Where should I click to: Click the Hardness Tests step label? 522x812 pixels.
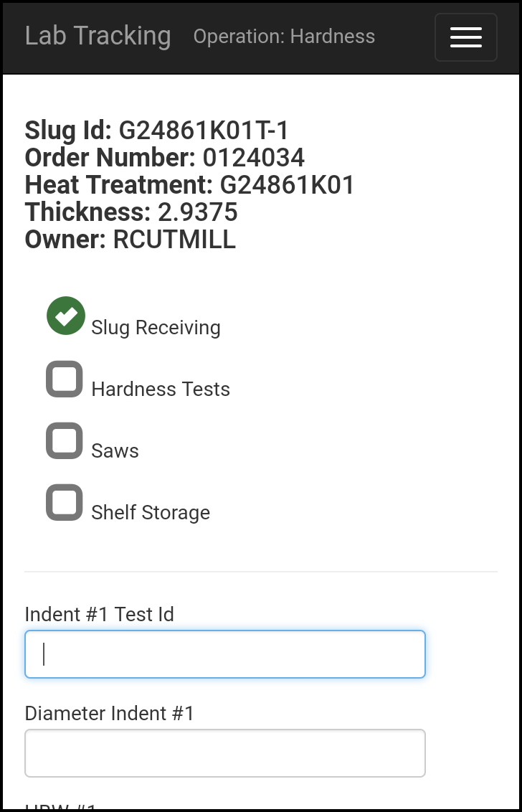point(161,389)
